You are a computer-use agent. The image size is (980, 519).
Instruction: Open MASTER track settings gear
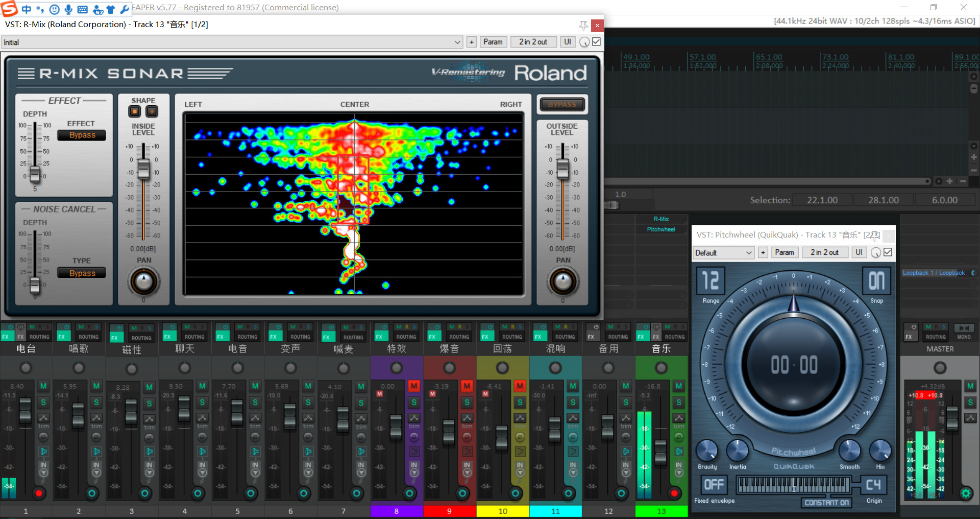pos(966,493)
